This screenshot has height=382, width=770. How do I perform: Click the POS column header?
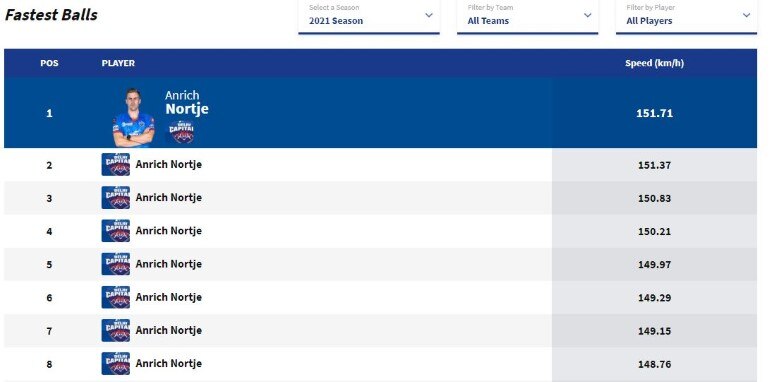point(49,63)
